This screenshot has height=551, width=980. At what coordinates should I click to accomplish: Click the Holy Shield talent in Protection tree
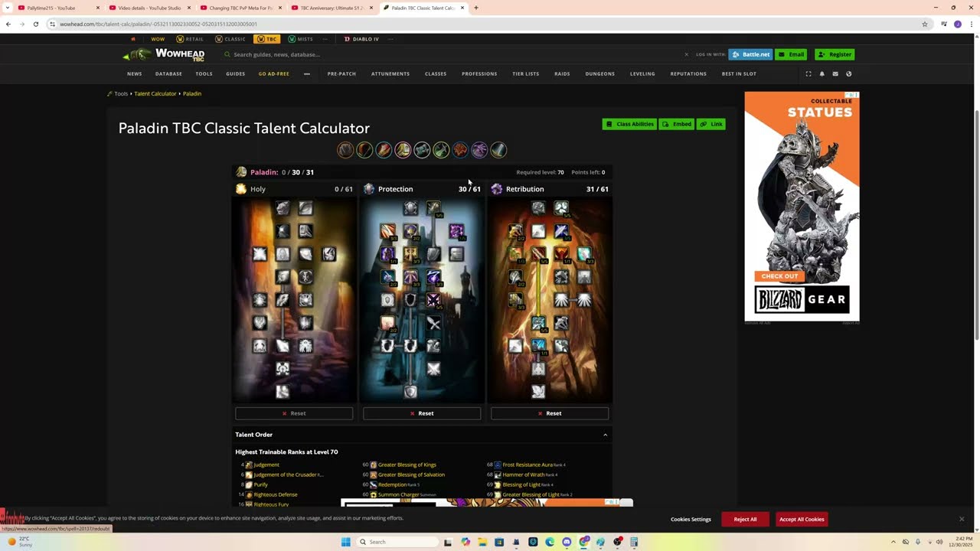[x=410, y=346]
